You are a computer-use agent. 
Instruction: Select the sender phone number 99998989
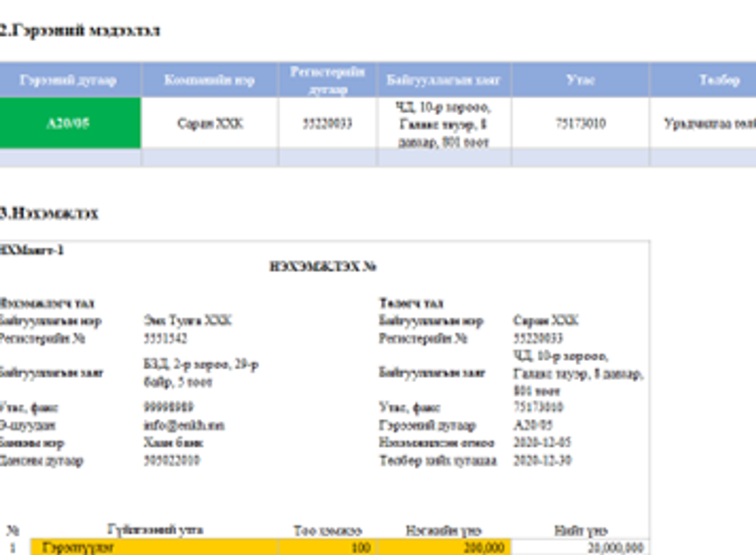point(168,407)
